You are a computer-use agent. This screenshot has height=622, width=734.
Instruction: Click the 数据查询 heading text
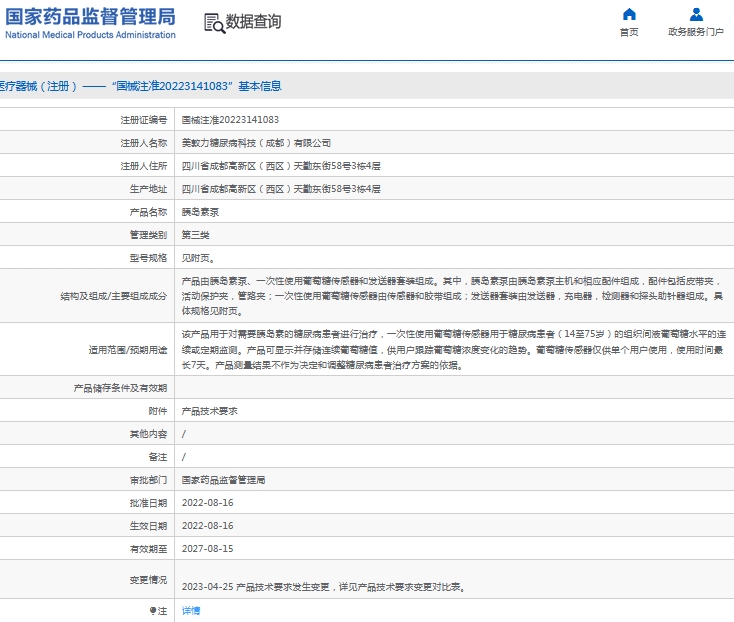pyautogui.click(x=253, y=22)
